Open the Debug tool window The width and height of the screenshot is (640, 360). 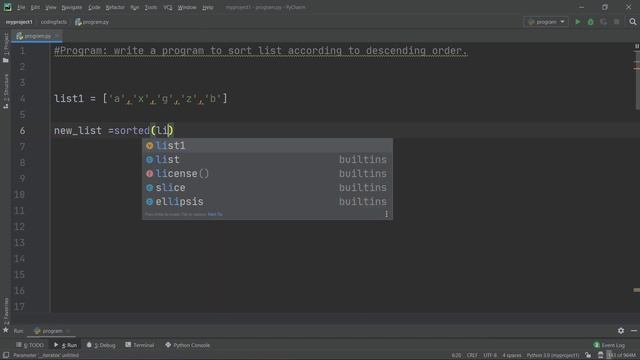[x=101, y=345]
